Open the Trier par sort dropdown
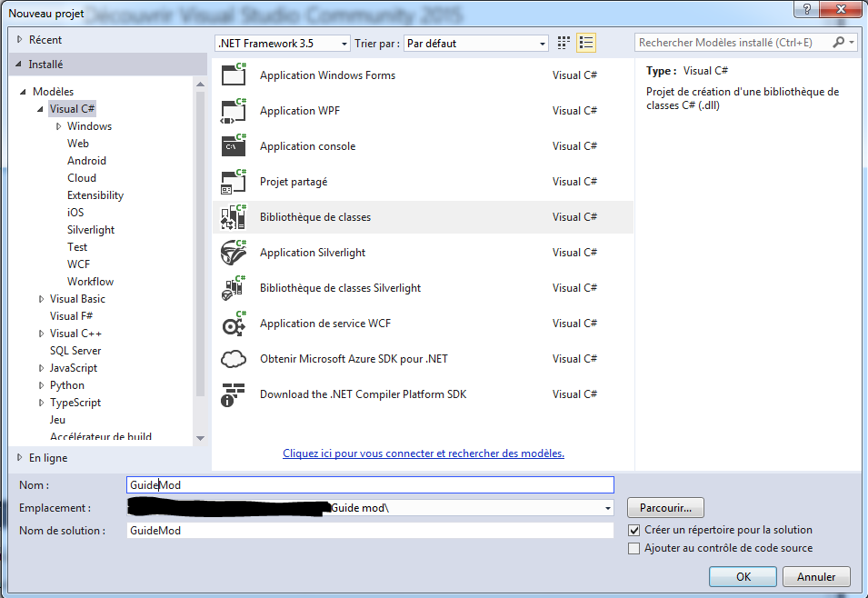868x598 pixels. tap(476, 44)
